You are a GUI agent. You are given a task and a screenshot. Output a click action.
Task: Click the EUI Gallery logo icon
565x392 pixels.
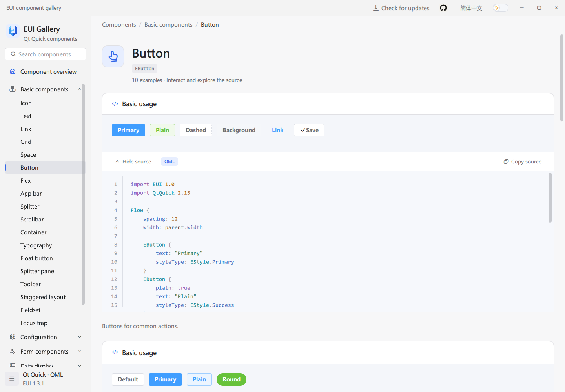pos(13,30)
